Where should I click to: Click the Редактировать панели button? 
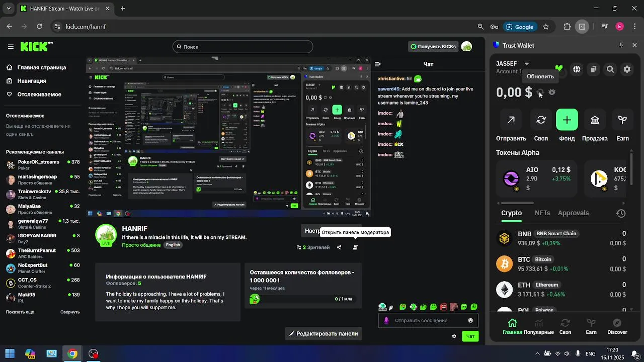(x=324, y=333)
